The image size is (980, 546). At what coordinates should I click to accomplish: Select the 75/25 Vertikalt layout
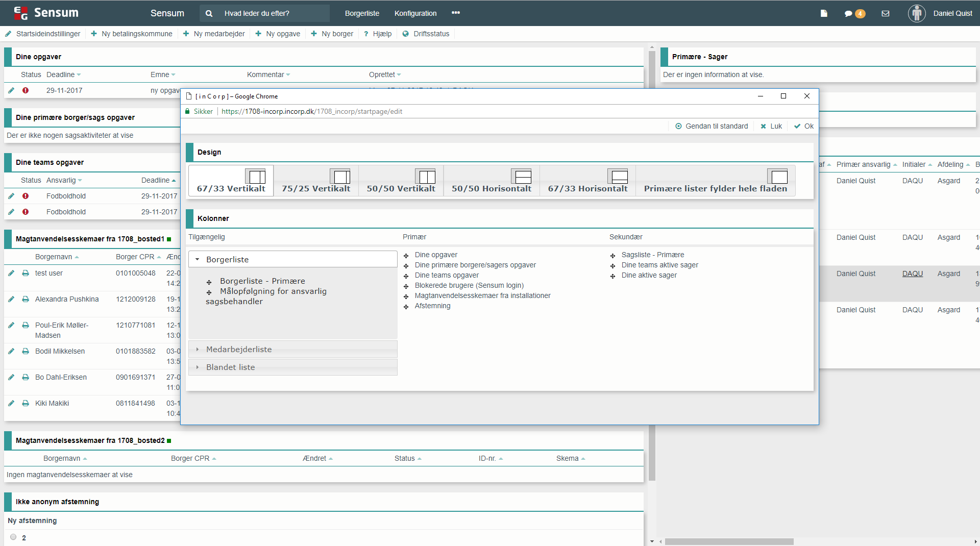click(316, 181)
